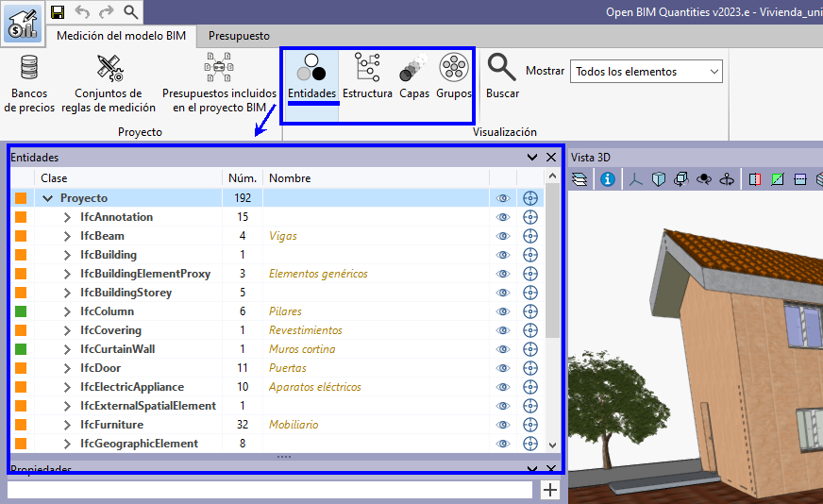Switch to the Presupuesto tab

(x=239, y=36)
